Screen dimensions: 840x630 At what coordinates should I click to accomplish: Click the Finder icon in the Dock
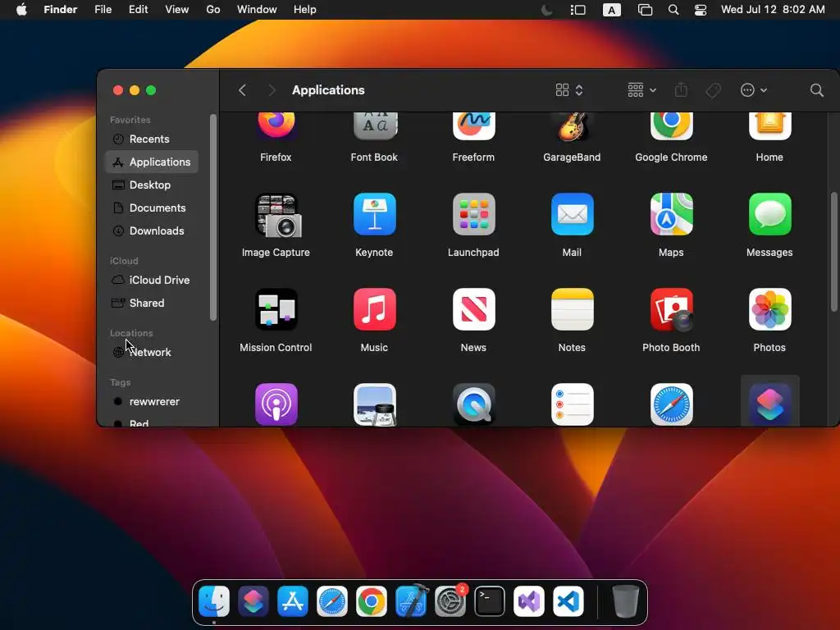pos(214,601)
